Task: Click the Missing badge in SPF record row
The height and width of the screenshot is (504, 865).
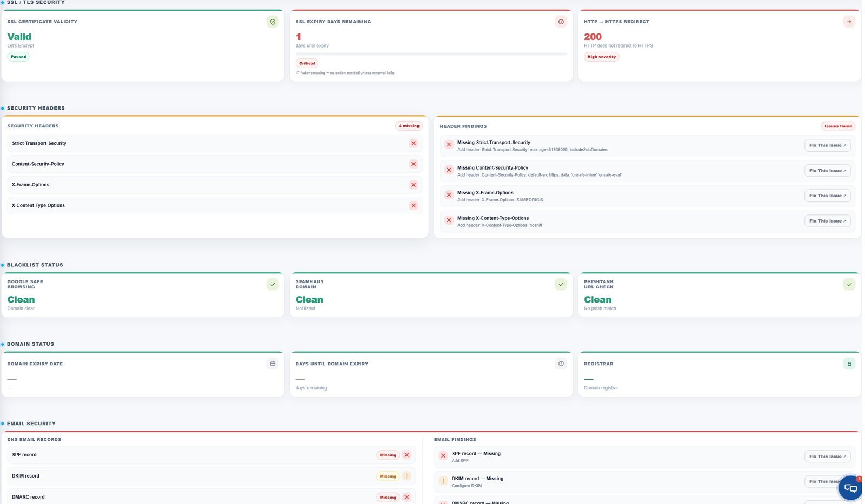Action: [x=388, y=455]
